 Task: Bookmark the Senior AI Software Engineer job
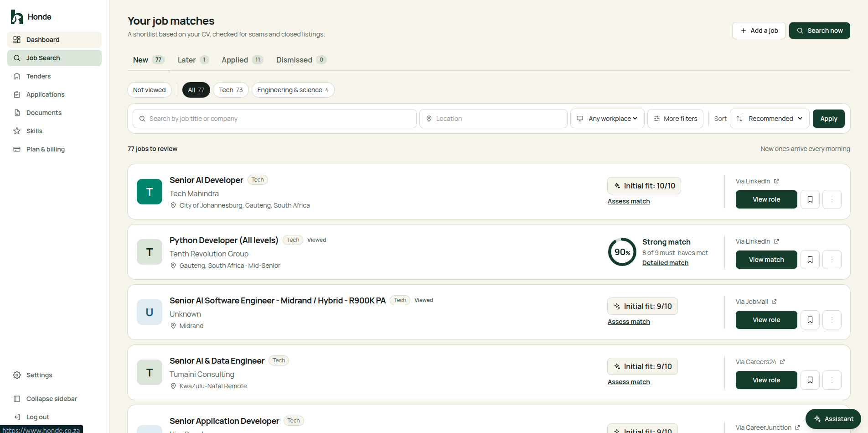click(810, 320)
